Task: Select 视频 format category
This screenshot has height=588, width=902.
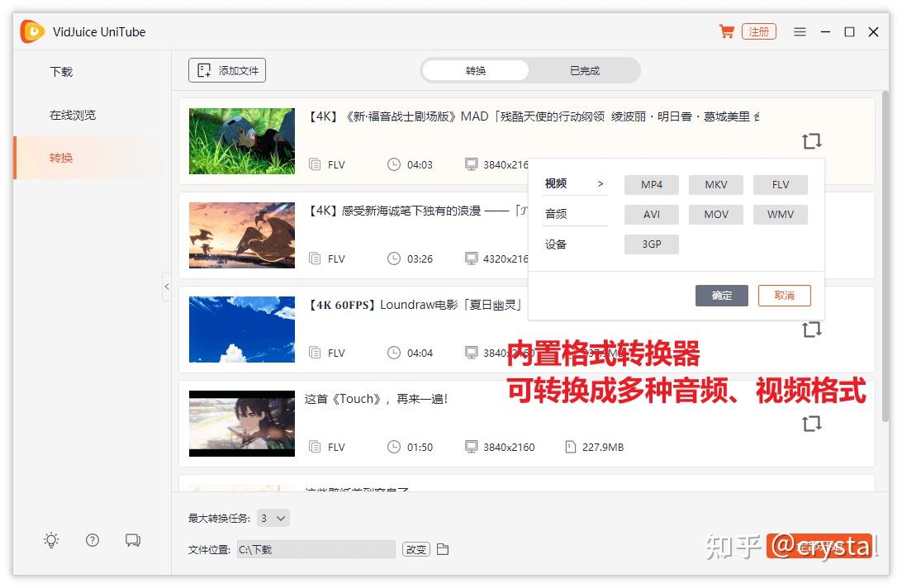Action: (574, 183)
